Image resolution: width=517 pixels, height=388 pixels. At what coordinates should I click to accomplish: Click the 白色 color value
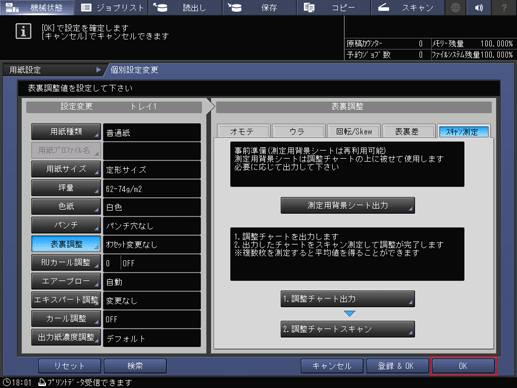(152, 207)
